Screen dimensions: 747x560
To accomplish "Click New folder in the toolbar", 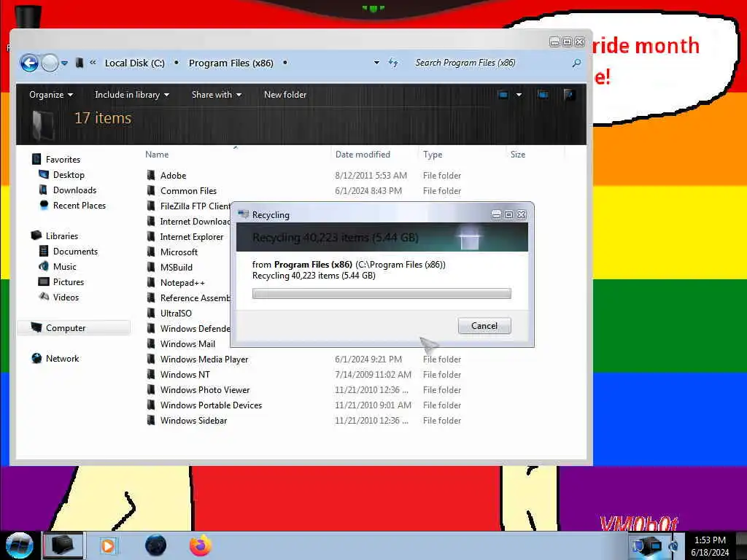I will 285,95.
